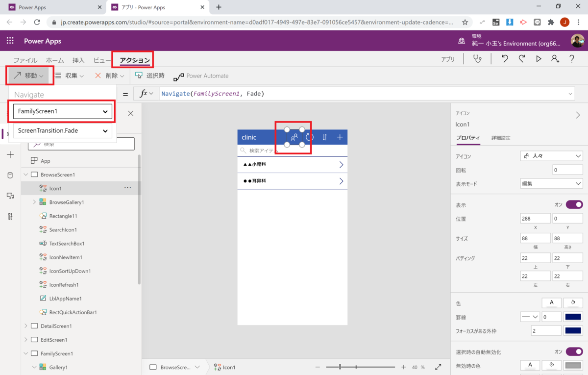Open the border style dropdown
This screenshot has width=588, height=375.
point(530,317)
